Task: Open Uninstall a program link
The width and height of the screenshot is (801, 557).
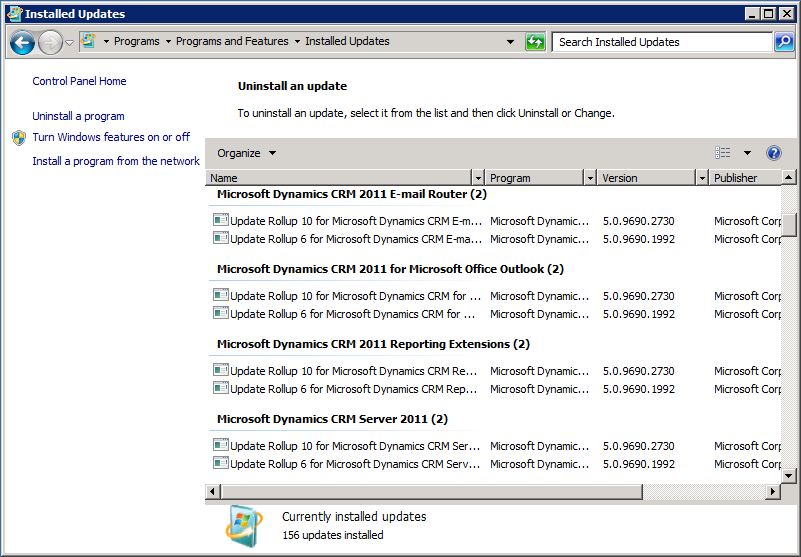Action: (x=78, y=116)
